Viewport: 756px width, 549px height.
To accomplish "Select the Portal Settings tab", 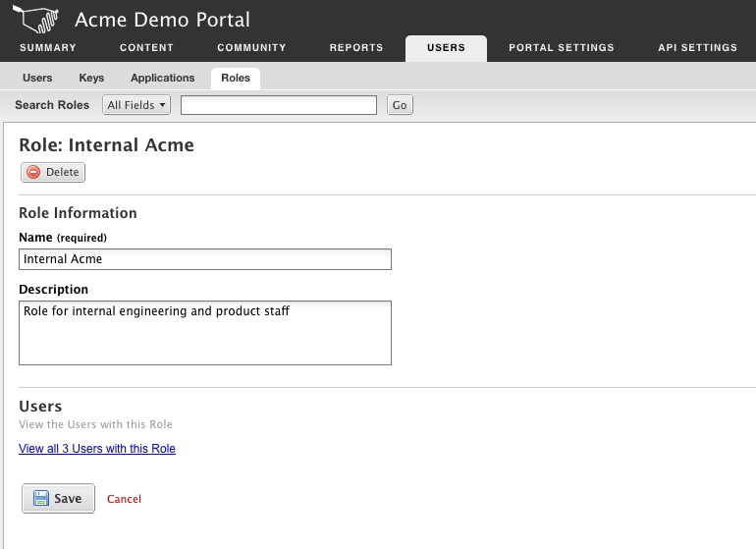I will pos(562,48).
